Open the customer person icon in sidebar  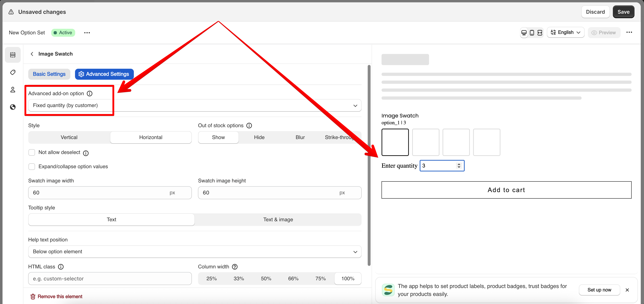tap(13, 90)
